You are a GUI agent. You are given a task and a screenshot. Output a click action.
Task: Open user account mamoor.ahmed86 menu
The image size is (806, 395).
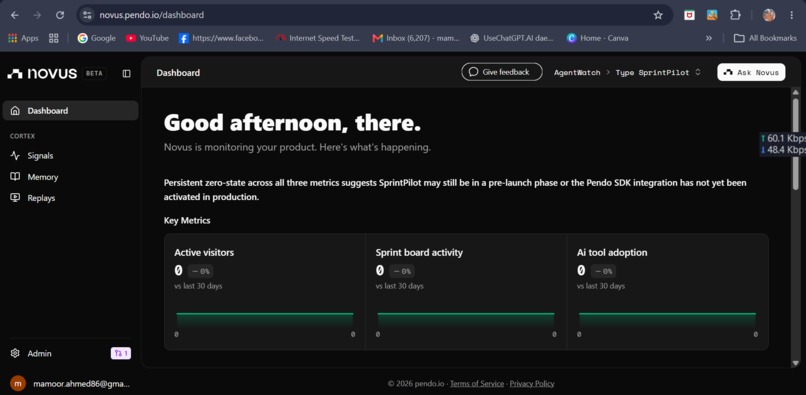(70, 383)
